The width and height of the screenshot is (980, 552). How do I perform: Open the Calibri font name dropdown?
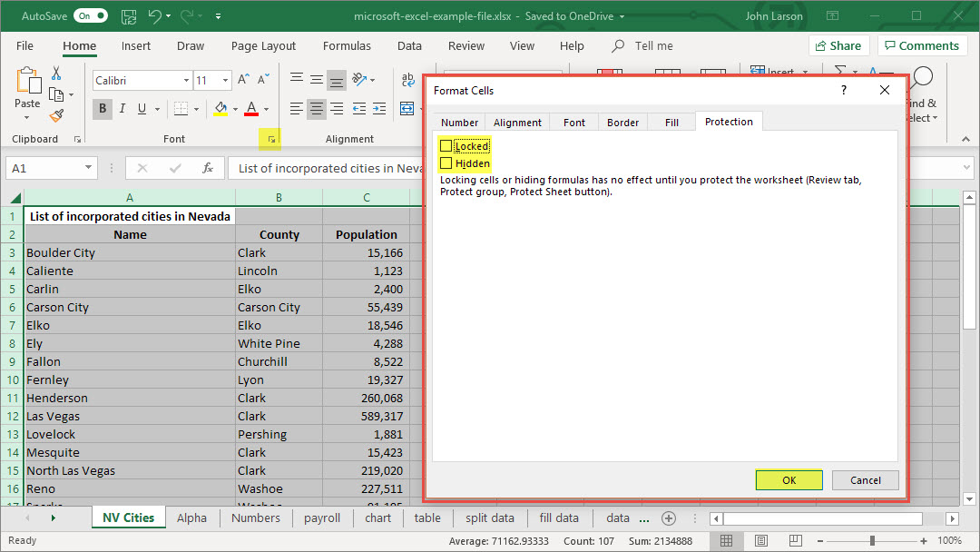click(186, 81)
